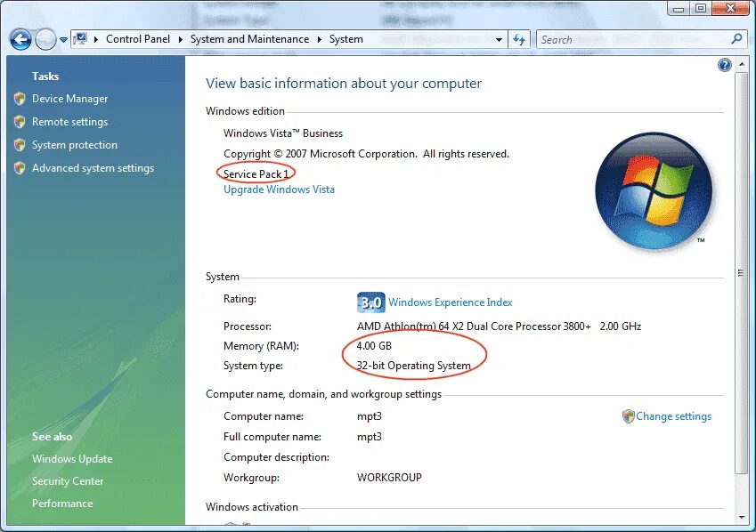Click the Windows Vista Business text
This screenshot has width=756, height=532.
click(283, 133)
